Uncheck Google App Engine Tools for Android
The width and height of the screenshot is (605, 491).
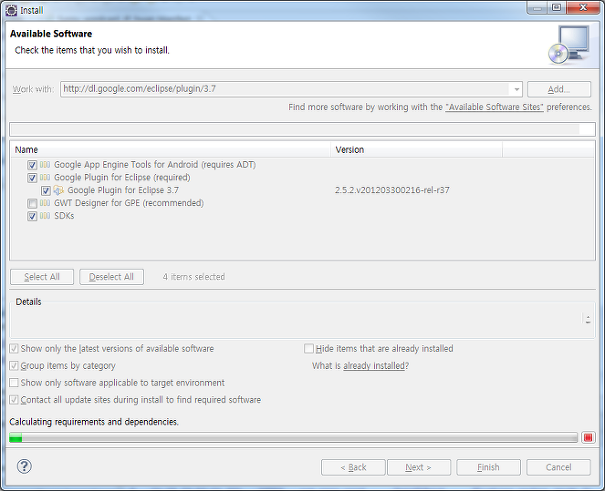(x=32, y=165)
